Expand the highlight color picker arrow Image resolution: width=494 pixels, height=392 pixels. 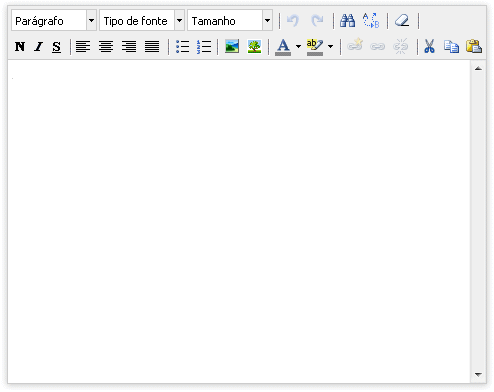(330, 47)
